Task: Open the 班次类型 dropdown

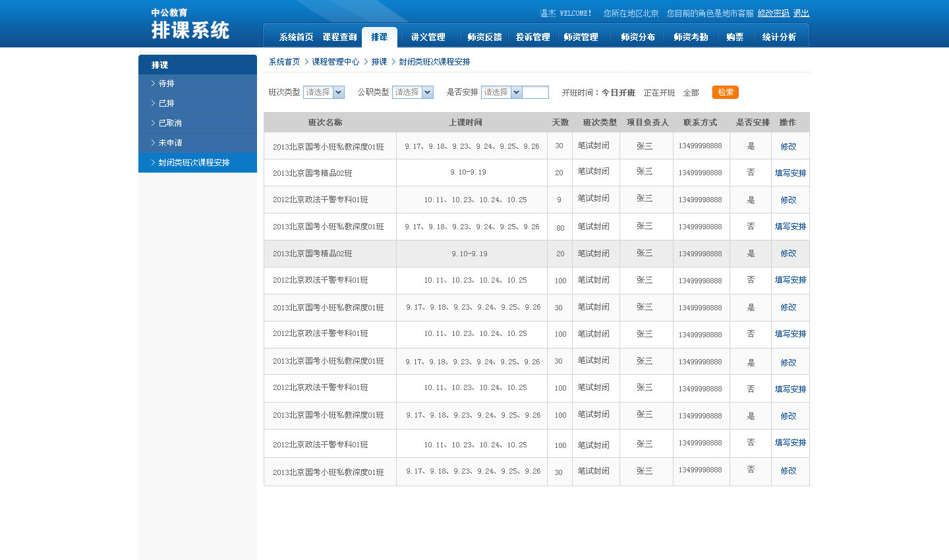Action: [323, 92]
